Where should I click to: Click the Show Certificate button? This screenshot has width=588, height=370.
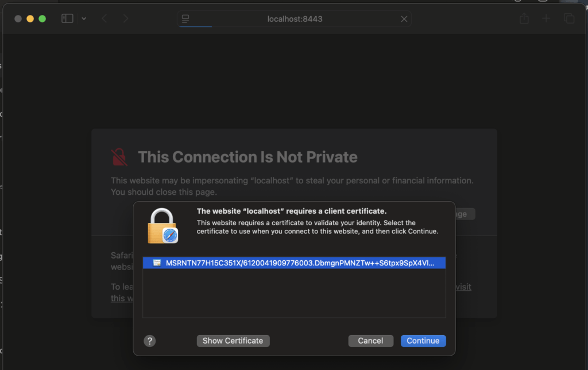click(x=233, y=341)
